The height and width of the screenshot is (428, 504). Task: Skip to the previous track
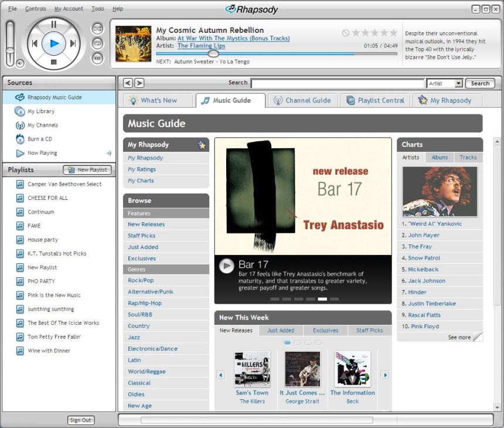(x=35, y=43)
